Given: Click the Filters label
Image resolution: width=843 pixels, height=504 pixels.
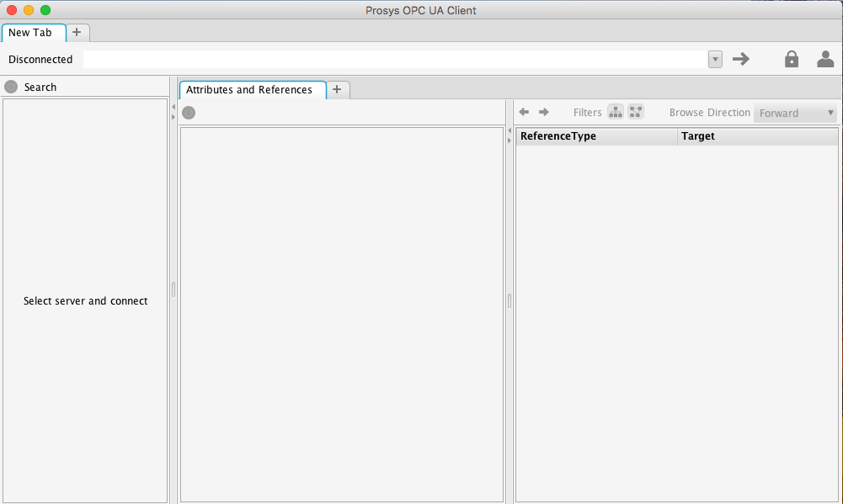Looking at the screenshot, I should (588, 112).
